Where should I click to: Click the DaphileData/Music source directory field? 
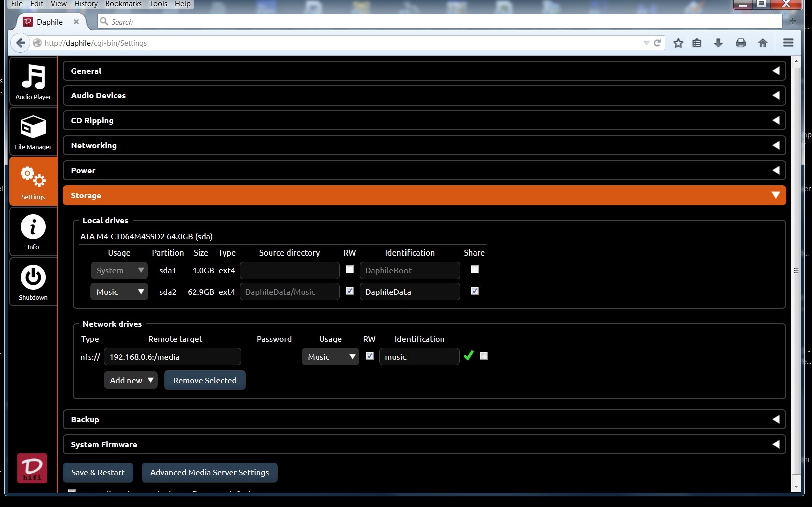(290, 292)
